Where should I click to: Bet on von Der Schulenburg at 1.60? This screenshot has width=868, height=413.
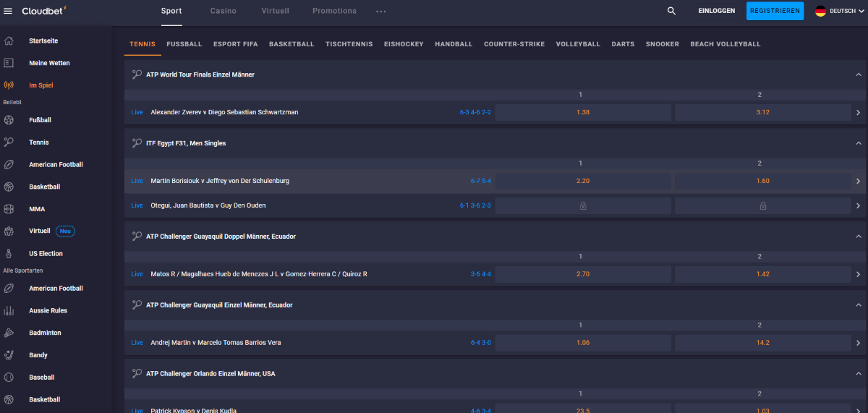762,181
